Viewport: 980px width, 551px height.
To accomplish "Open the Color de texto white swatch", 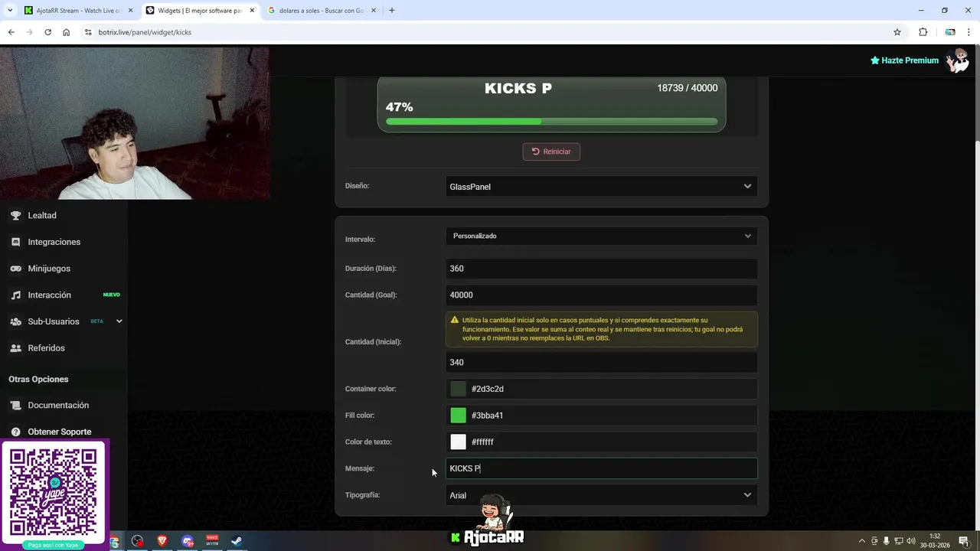I will pyautogui.click(x=458, y=442).
